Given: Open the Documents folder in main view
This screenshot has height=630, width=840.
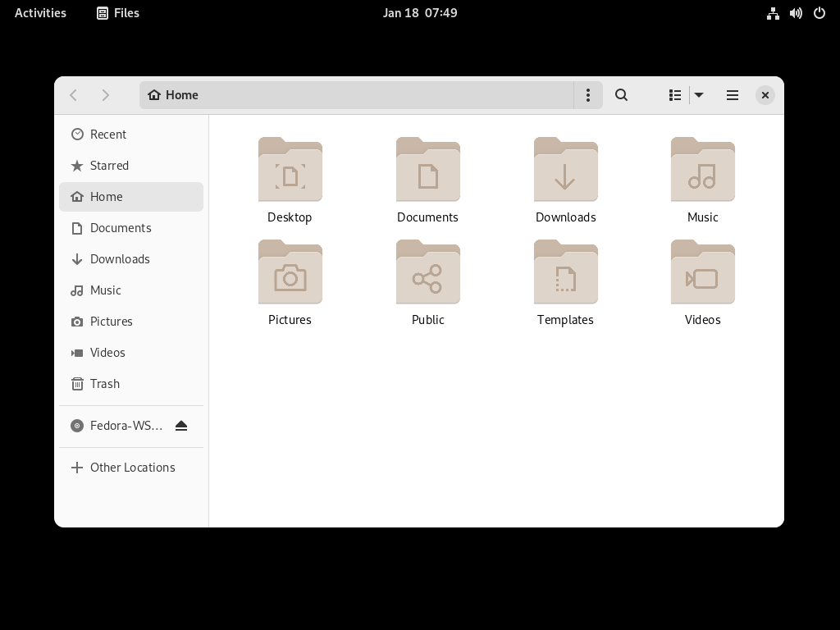Looking at the screenshot, I should (x=427, y=170).
